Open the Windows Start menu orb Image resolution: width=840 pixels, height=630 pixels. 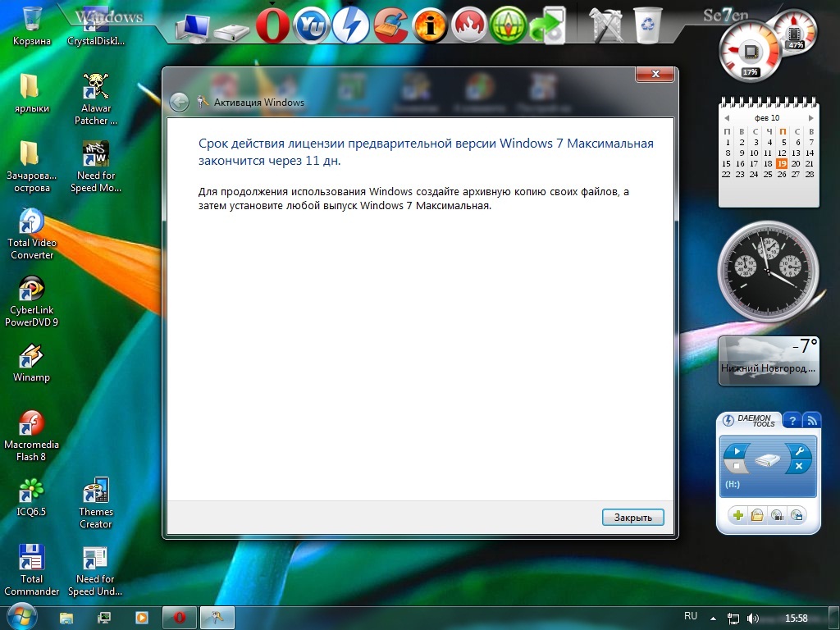pos(21,616)
